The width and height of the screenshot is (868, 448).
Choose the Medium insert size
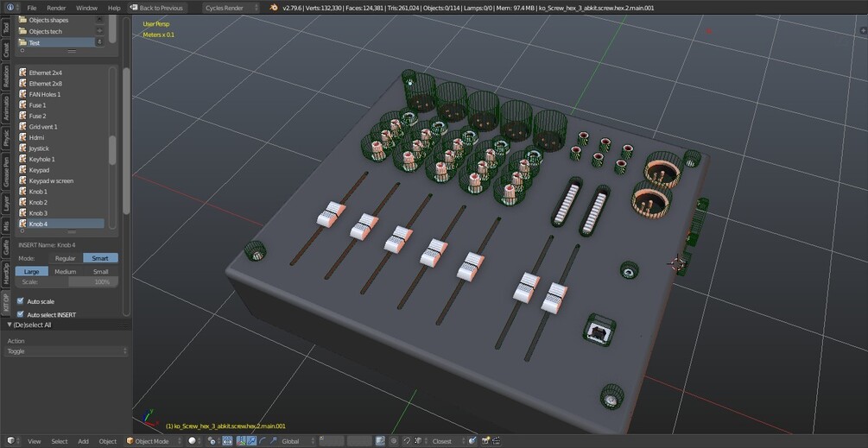point(66,272)
